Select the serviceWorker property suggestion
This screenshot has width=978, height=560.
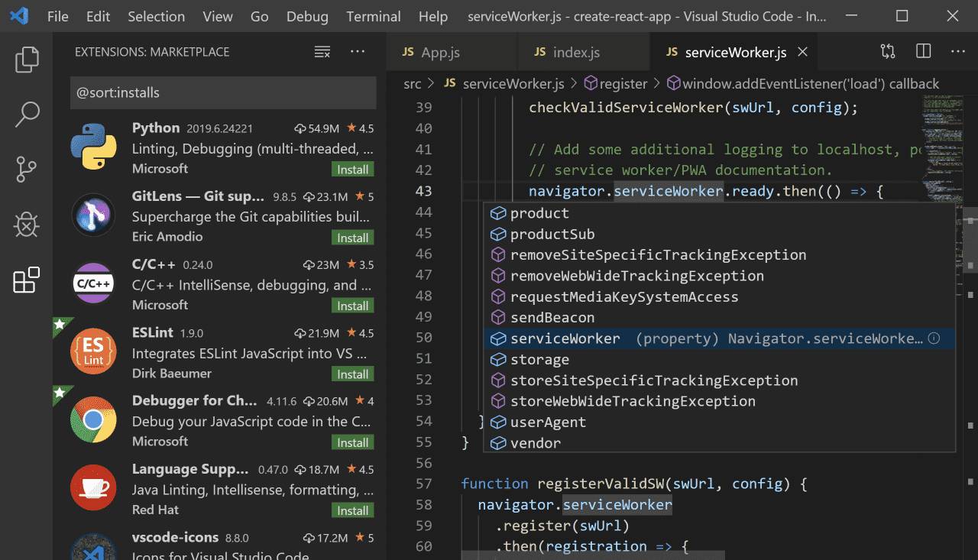(719, 338)
